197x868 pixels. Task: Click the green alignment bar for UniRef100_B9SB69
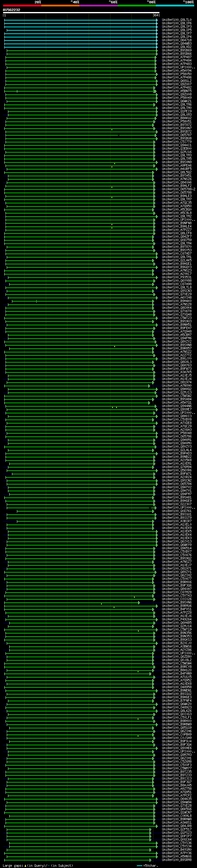(x=82, y=50)
